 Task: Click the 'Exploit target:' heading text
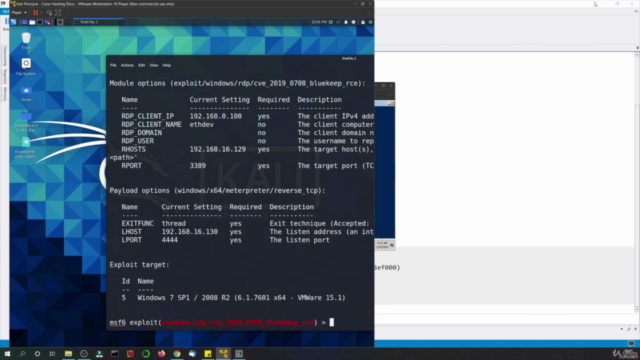pyautogui.click(x=139, y=265)
